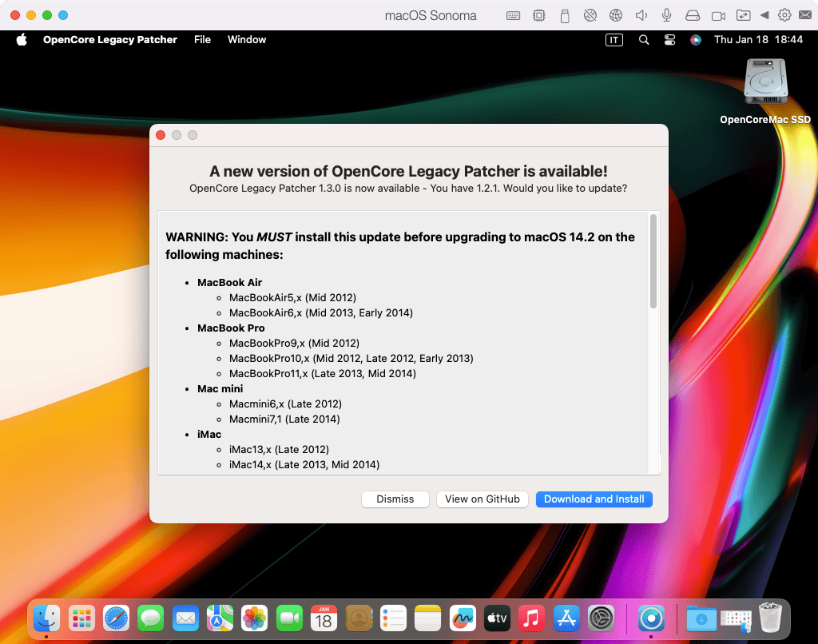Image resolution: width=818 pixels, height=644 pixels.
Task: Expand the VM toolbar collapse arrow
Action: tap(764, 15)
